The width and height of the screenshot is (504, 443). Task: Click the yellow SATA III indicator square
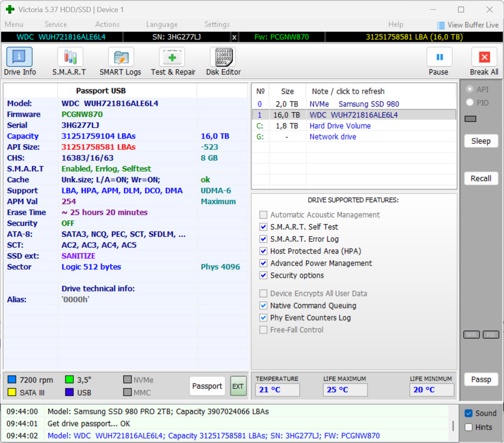pos(12,392)
